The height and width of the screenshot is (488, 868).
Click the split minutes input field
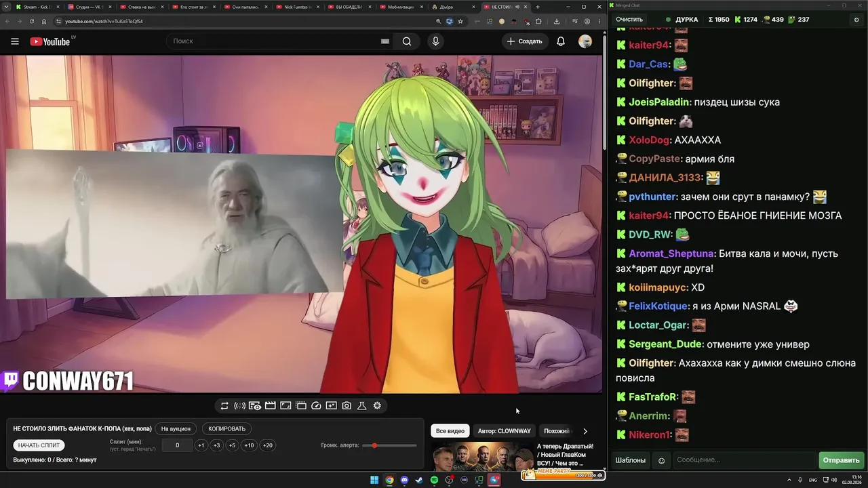[x=178, y=445]
